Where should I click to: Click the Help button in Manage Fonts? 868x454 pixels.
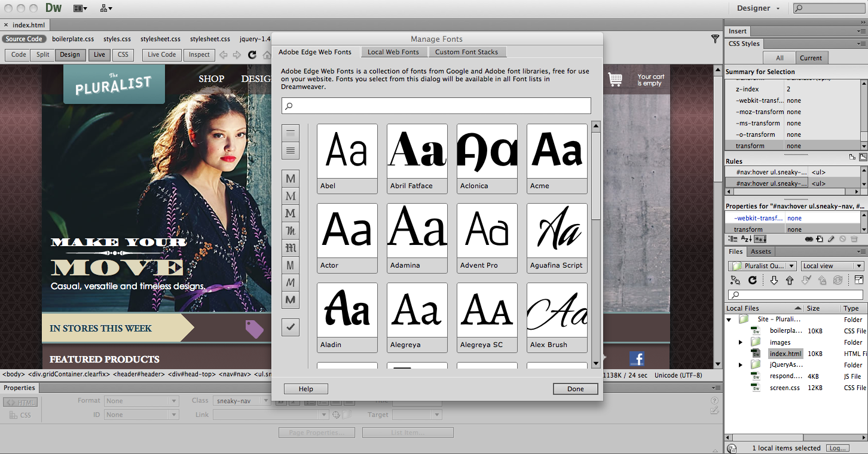(305, 388)
